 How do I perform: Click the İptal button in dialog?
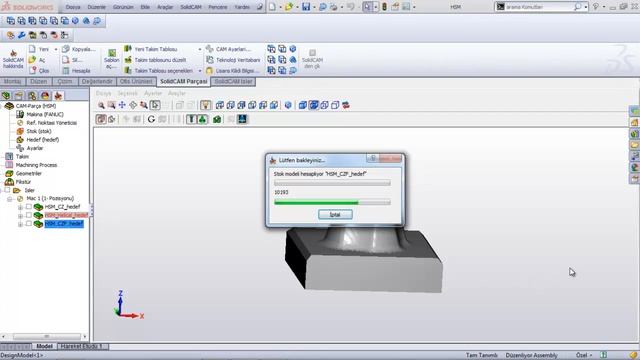point(335,214)
